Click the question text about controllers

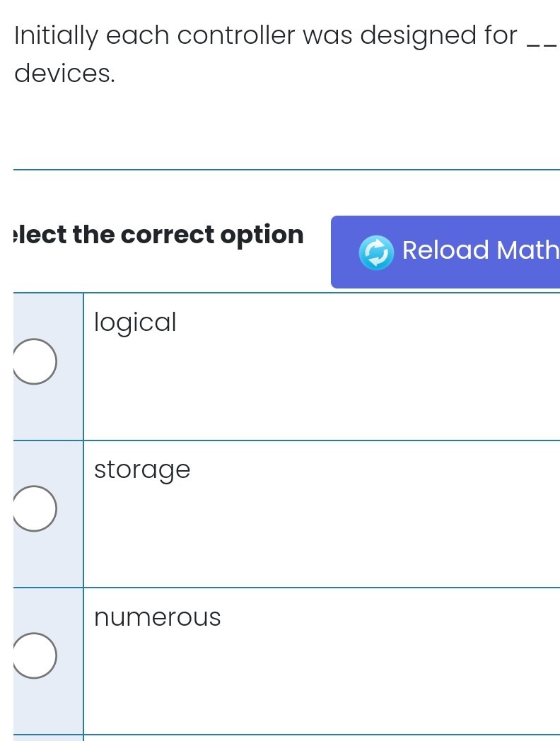click(266, 35)
